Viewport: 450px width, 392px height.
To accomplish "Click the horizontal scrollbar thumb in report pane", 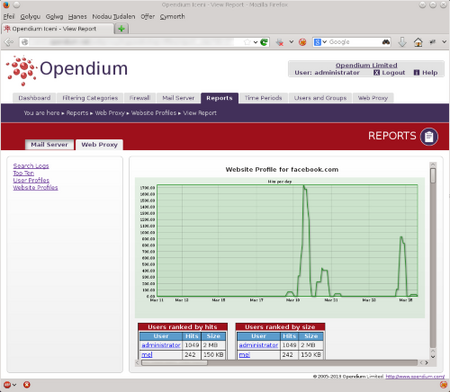I will pos(174,363).
